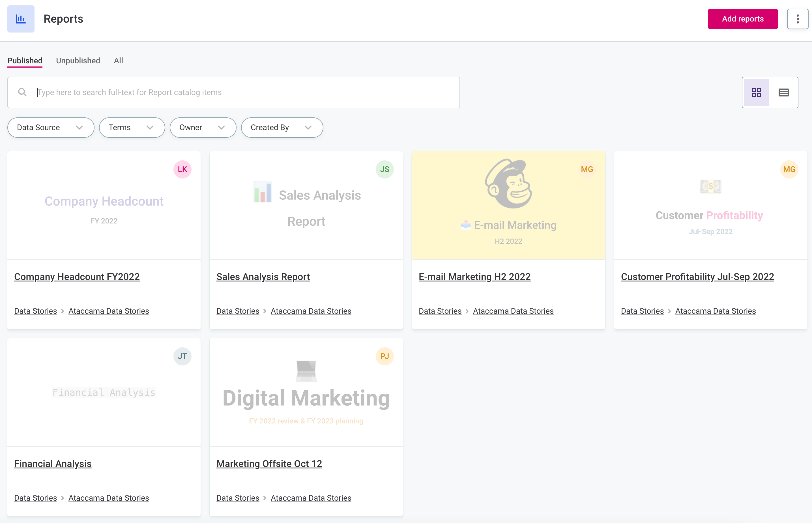812x523 pixels.
Task: Open the Data Source filter dropdown
Action: 50,127
